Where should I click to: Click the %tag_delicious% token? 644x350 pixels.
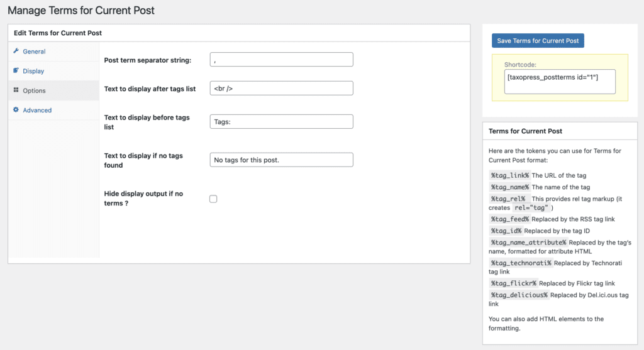click(519, 295)
